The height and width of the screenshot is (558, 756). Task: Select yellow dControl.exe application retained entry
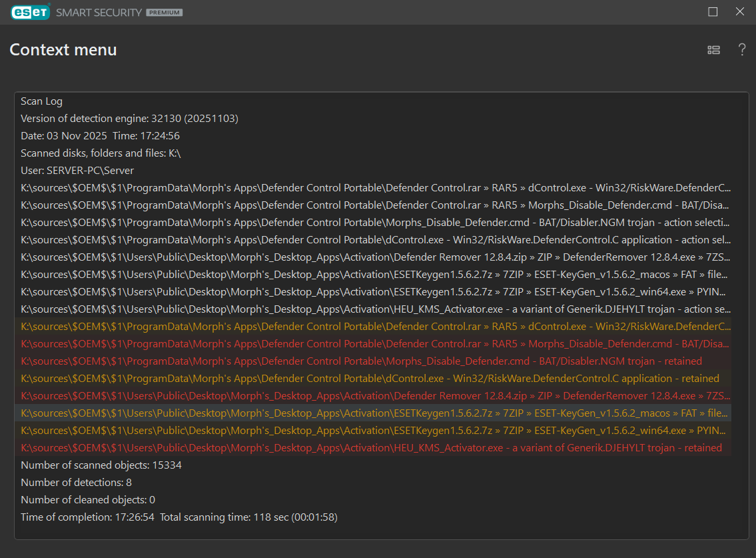point(370,379)
